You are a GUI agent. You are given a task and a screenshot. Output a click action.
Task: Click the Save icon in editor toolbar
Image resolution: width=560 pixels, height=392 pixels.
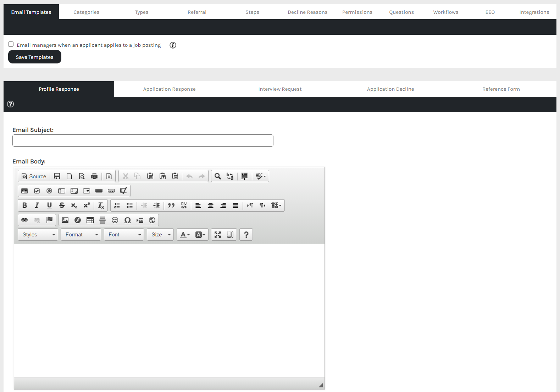click(57, 176)
